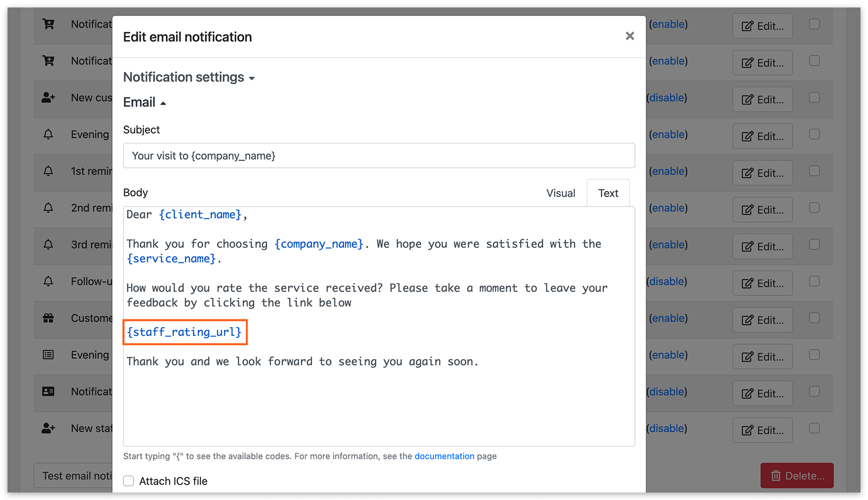Click the {staff_rating_url} code in the body
This screenshot has height=500, width=868.
184,332
